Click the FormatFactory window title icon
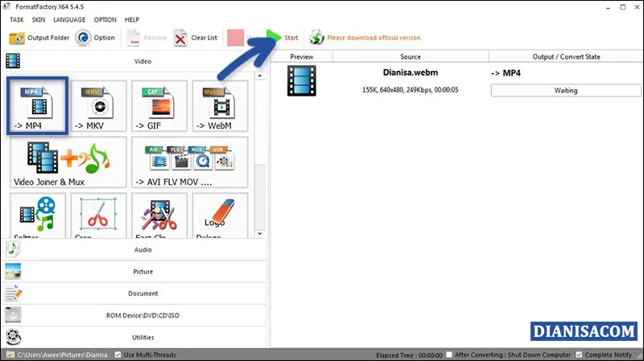The height and width of the screenshot is (361, 644). coord(6,6)
